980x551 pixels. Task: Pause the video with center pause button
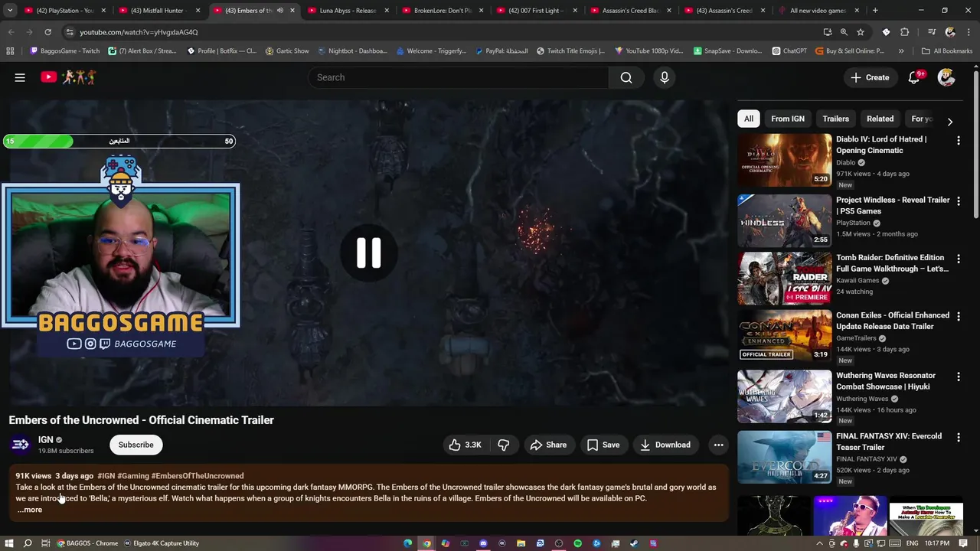click(x=368, y=253)
